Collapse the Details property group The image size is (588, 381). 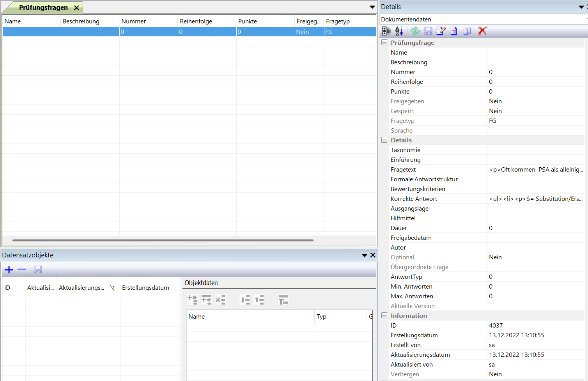click(384, 140)
